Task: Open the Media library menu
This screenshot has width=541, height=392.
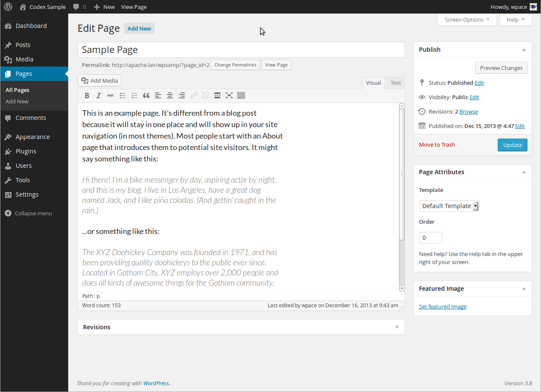Action: pyautogui.click(x=34, y=59)
